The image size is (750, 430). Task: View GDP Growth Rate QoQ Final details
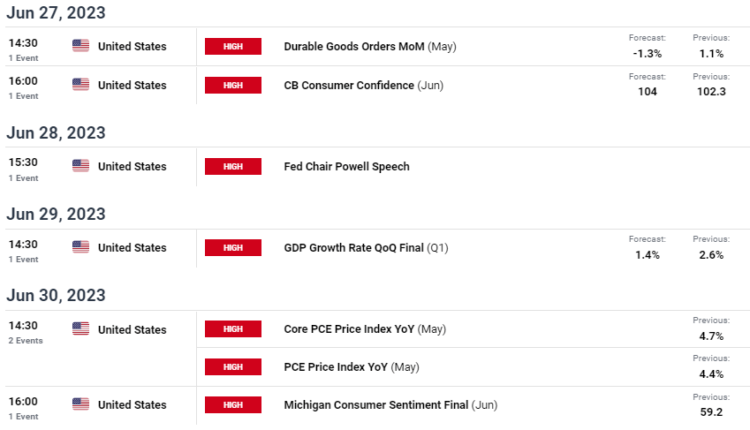click(x=353, y=247)
